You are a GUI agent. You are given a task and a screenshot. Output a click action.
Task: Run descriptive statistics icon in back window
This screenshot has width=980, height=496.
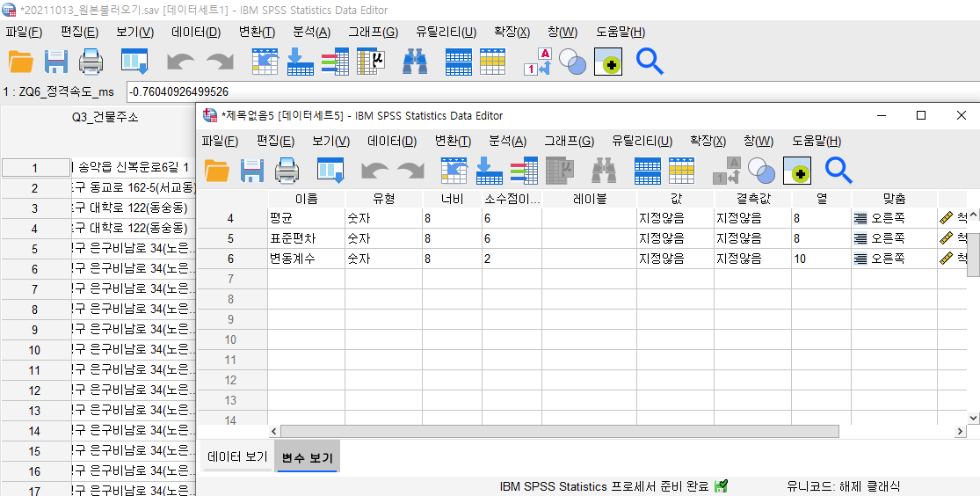coord(370,62)
